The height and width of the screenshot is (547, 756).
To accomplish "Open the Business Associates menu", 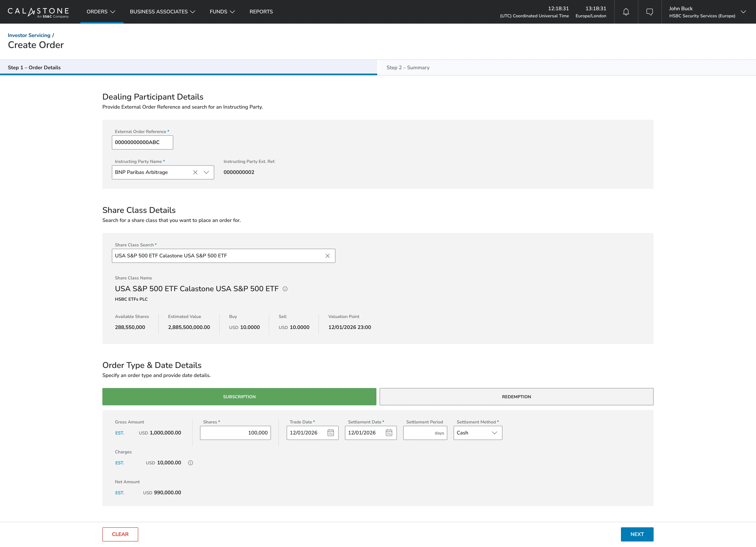I will [x=162, y=12].
